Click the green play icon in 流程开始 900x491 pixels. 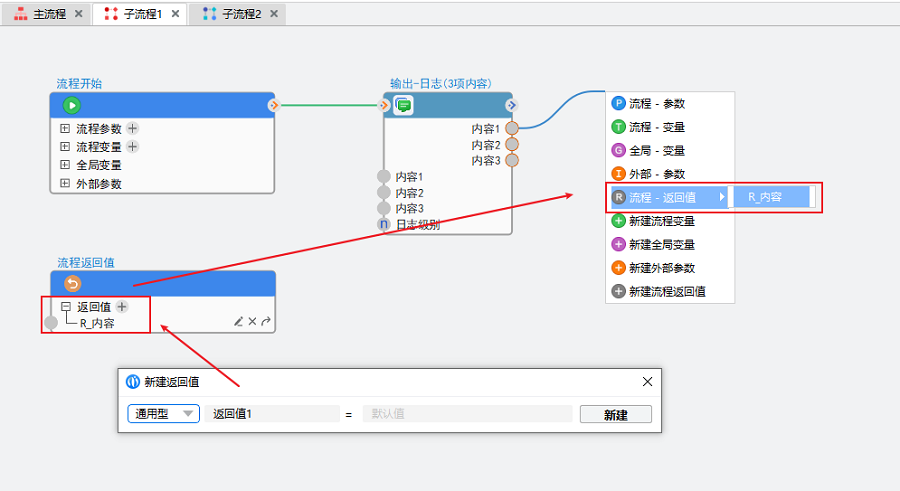tap(71, 105)
